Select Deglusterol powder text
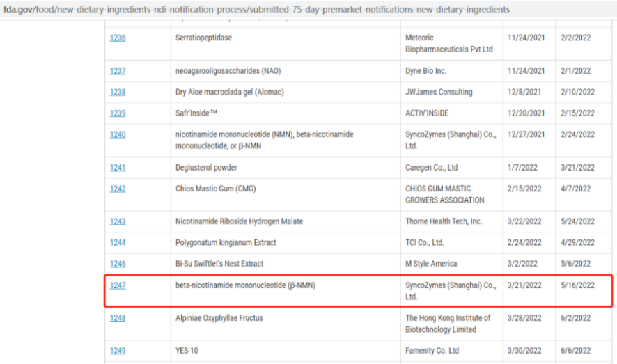Screen dimensions: 617x364 click(x=206, y=168)
